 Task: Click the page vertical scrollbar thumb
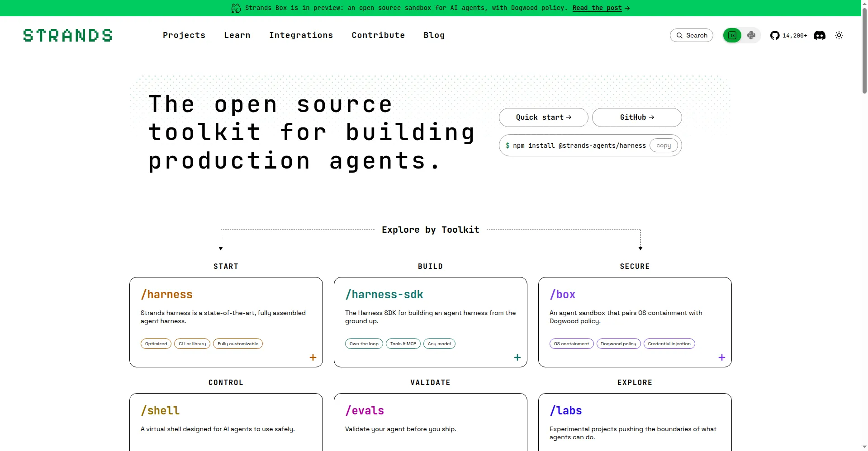[864, 51]
